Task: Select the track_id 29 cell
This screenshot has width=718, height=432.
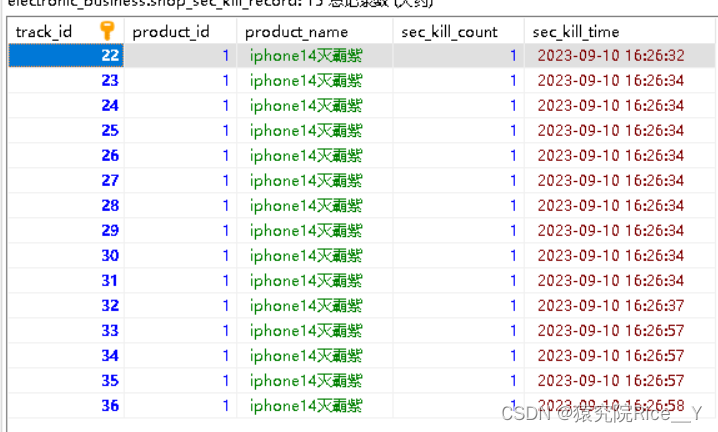Action: 66,230
